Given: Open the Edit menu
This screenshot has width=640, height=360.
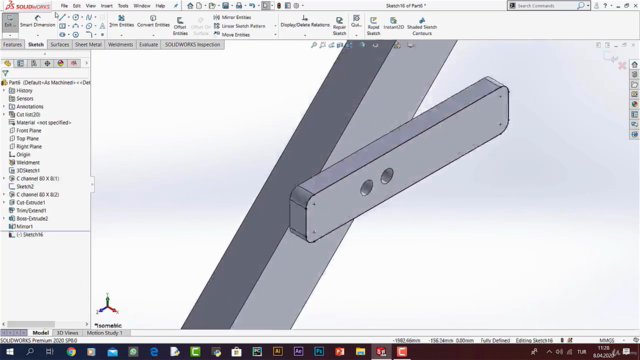Looking at the screenshot, I should point(76,6).
